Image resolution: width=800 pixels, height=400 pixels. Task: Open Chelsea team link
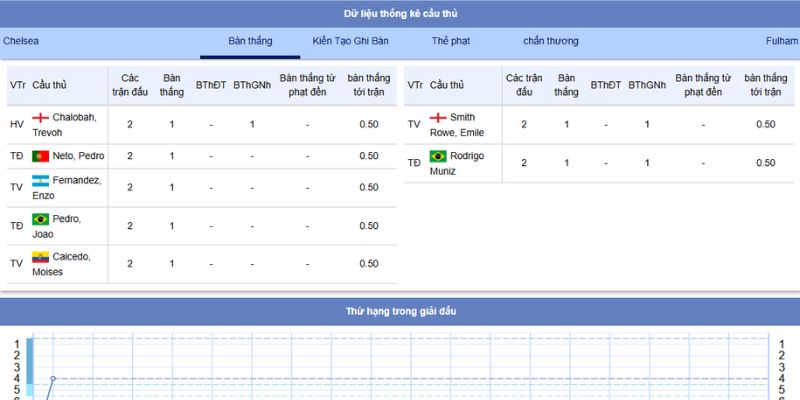pos(21,41)
